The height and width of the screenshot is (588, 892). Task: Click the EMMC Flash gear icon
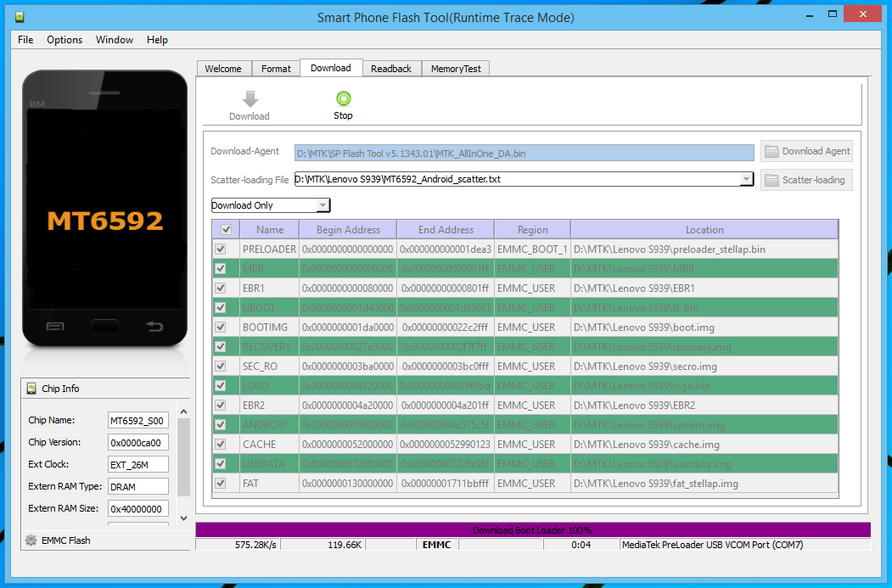click(x=31, y=540)
